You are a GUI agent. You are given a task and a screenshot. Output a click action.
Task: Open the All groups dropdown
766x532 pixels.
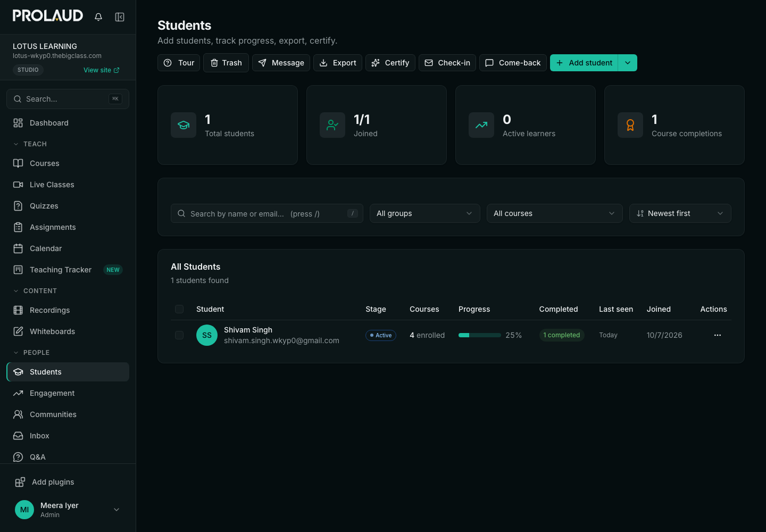tap(425, 213)
